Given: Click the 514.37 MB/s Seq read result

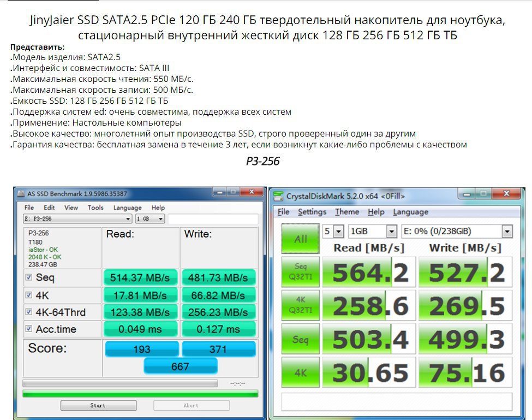Looking at the screenshot, I should coord(140,277).
